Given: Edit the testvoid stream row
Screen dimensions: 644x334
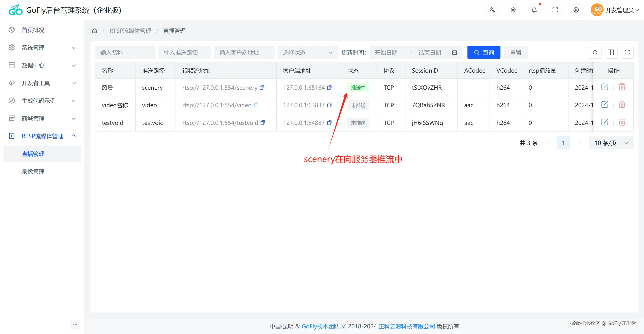Looking at the screenshot, I should 605,122.
